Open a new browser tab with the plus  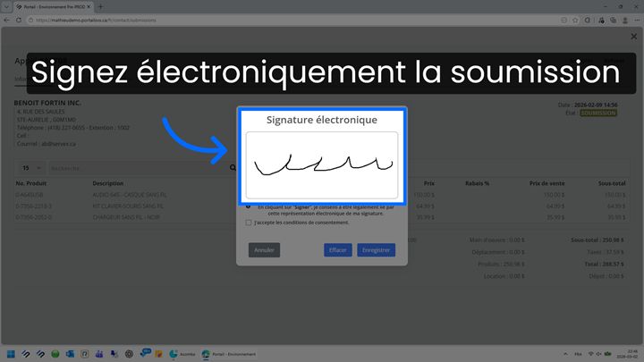pos(100,6)
